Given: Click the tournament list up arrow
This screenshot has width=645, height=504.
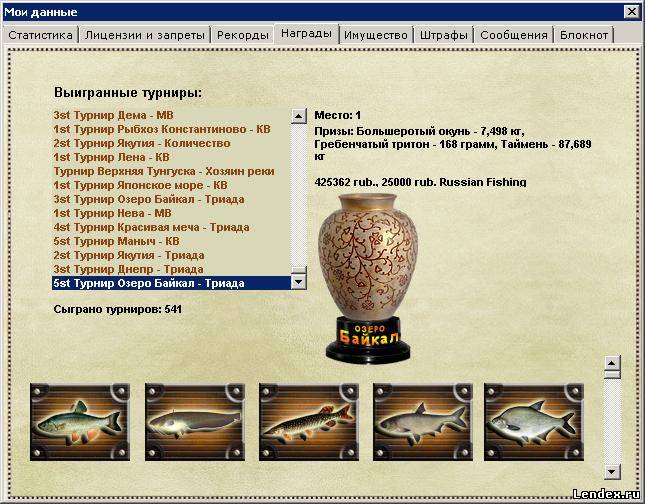Looking at the screenshot, I should [x=299, y=116].
